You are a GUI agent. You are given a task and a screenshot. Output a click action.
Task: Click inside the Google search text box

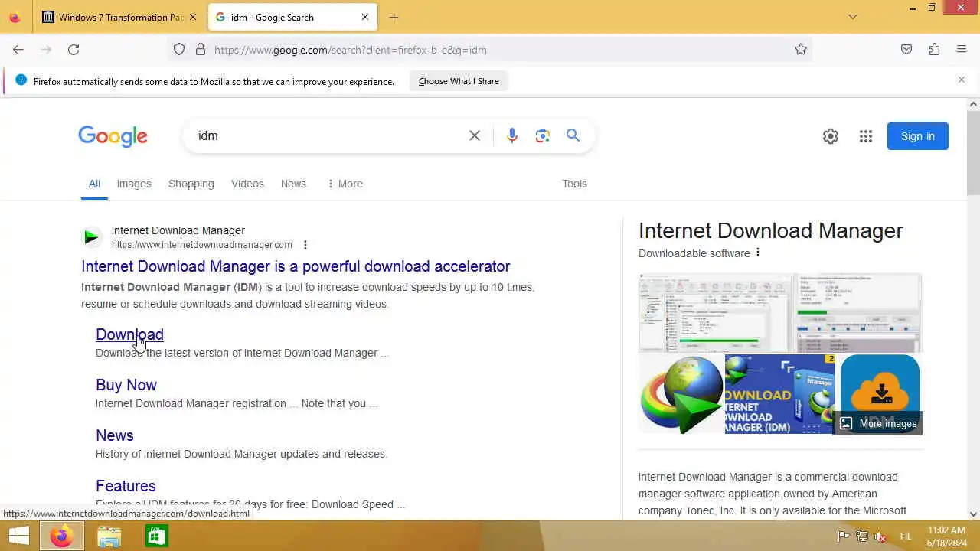329,135
